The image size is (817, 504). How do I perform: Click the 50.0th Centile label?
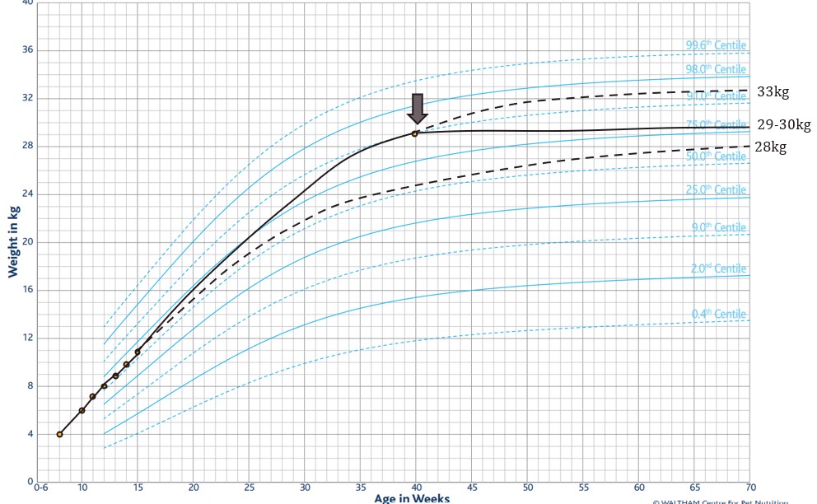[716, 156]
